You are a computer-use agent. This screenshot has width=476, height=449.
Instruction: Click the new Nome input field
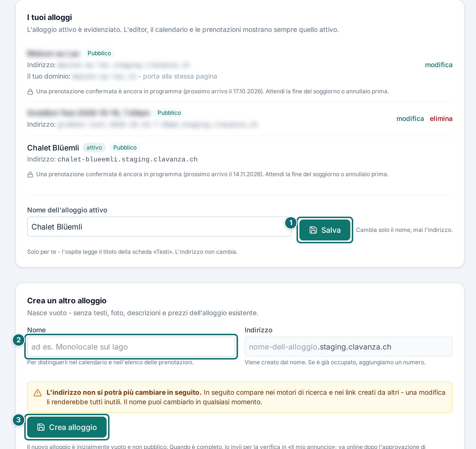131,346
